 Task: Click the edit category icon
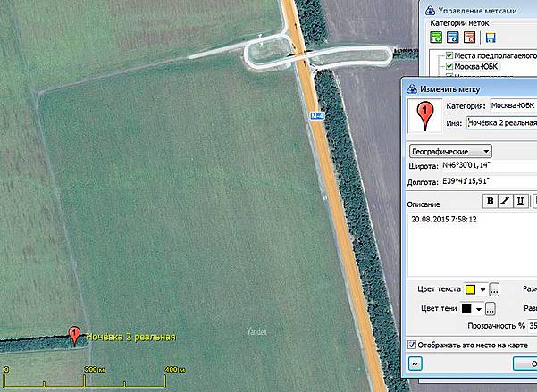[x=454, y=38]
